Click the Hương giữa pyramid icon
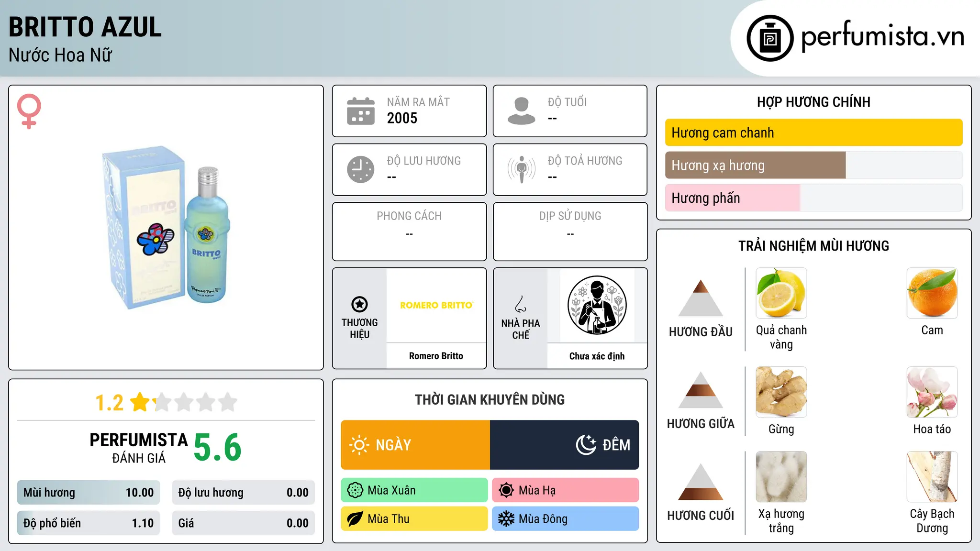The image size is (980, 551). (701, 390)
